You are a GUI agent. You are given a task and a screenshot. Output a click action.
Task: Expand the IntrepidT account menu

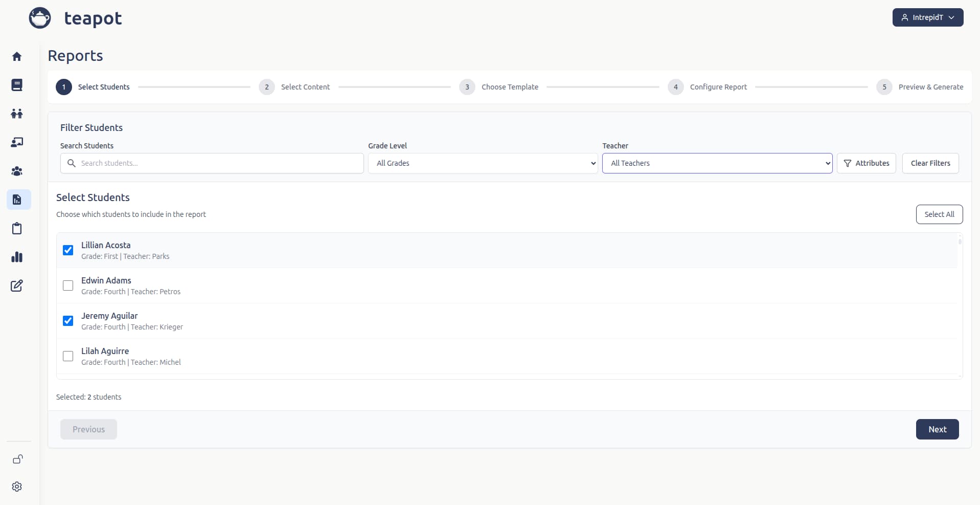927,17
